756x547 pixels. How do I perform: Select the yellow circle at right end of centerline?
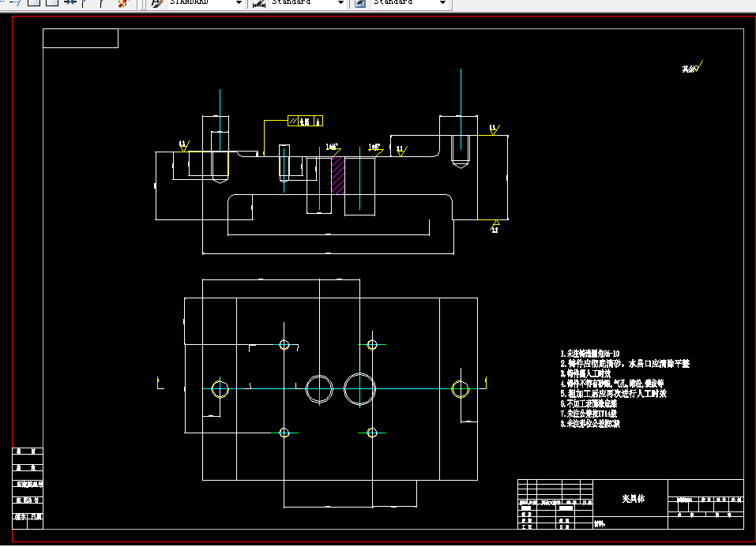460,389
